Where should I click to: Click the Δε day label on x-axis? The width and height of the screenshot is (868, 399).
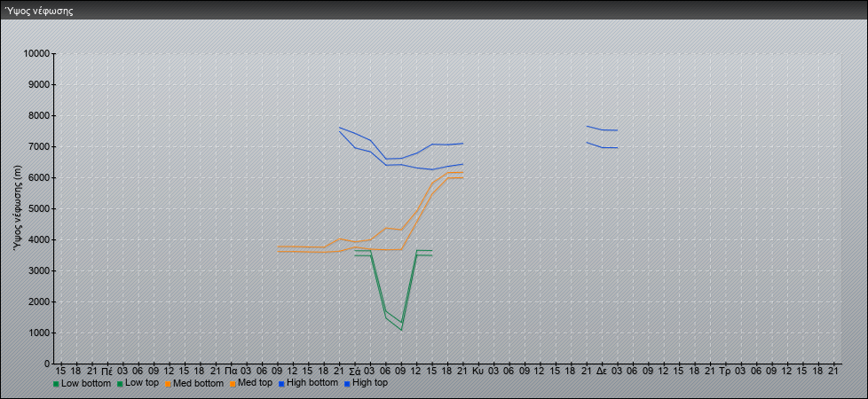(x=603, y=371)
